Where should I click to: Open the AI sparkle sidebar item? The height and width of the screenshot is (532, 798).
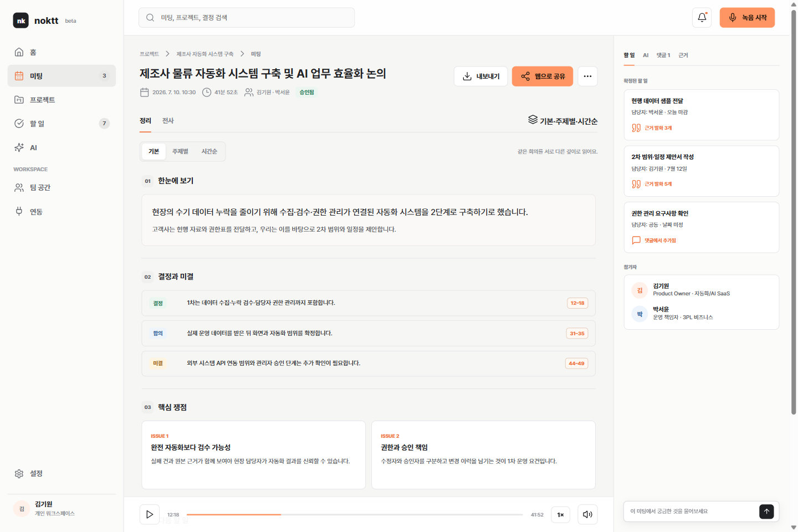[x=62, y=147]
